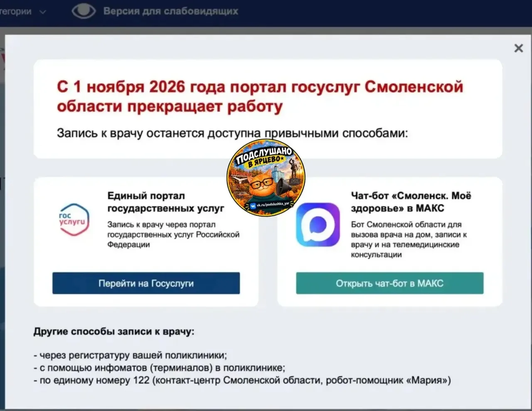Screen dimensions: 532x411
Task: Click the Другие способы записи к врачу heading
Action: pos(114,332)
